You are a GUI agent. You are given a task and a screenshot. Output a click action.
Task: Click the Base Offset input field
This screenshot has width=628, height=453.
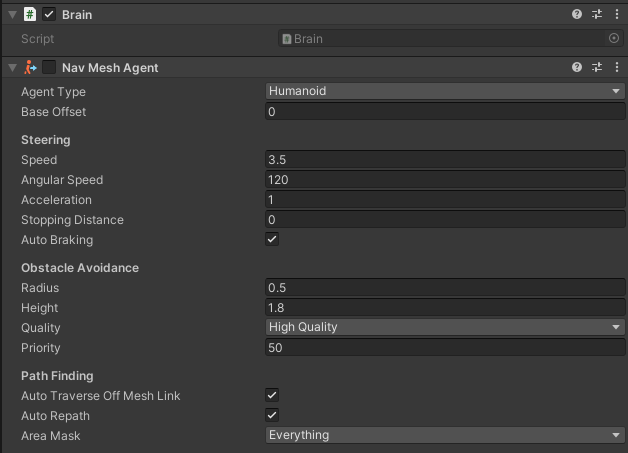click(445, 111)
